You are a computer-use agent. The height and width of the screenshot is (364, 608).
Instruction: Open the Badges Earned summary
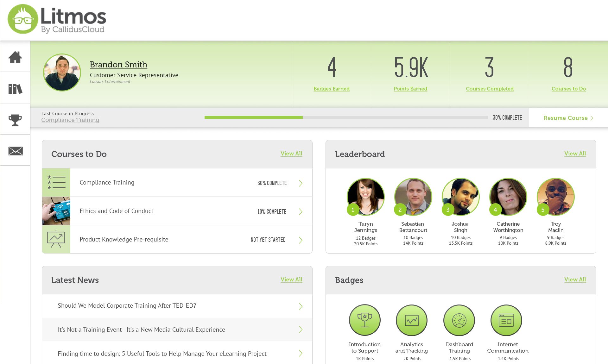coord(331,89)
